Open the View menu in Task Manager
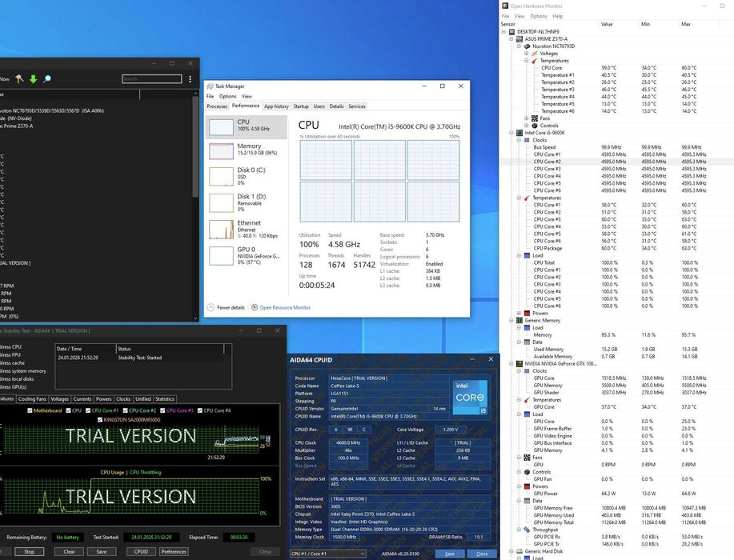 coord(247,96)
